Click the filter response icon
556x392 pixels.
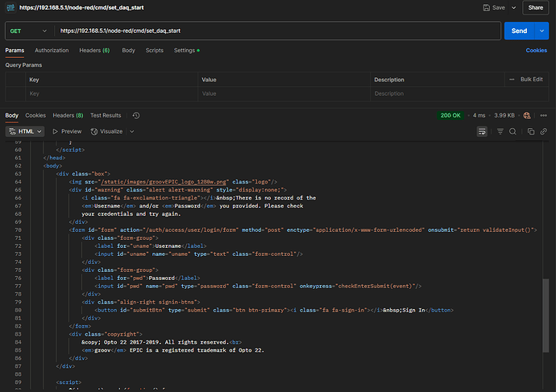(x=500, y=131)
